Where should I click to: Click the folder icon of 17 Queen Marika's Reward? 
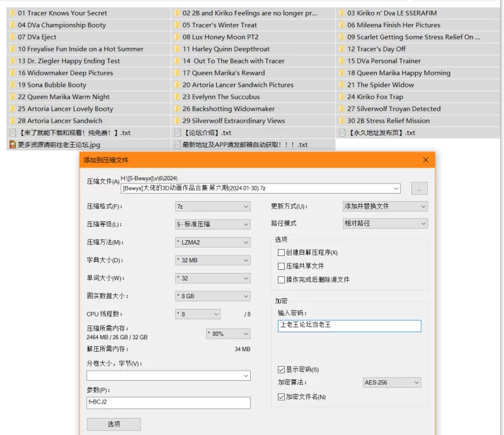[x=177, y=73]
